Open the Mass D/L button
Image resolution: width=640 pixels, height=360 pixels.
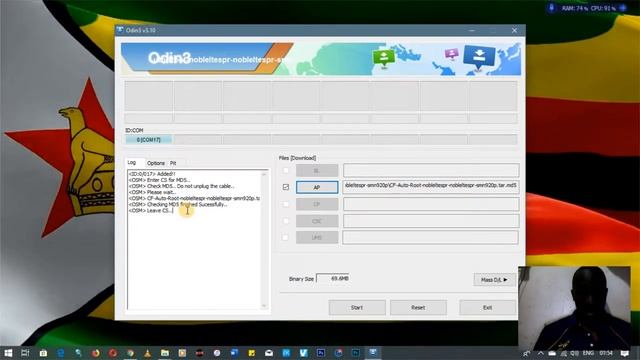pos(494,280)
